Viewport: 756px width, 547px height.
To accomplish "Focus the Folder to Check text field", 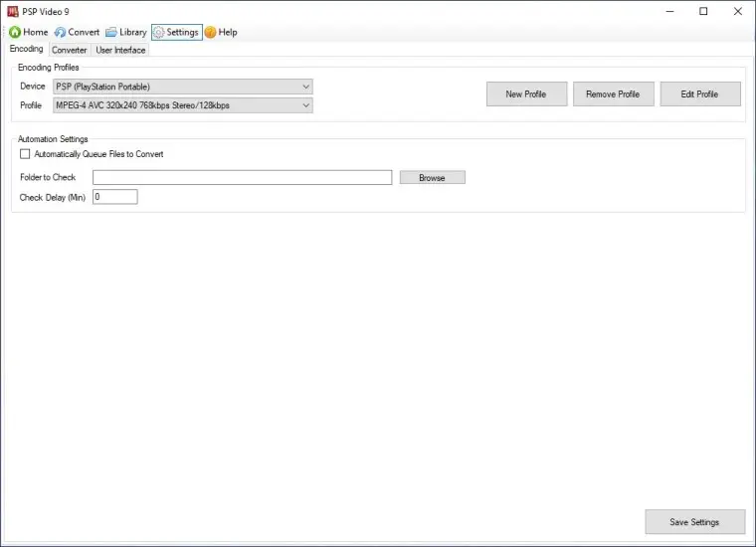I will coord(242,177).
